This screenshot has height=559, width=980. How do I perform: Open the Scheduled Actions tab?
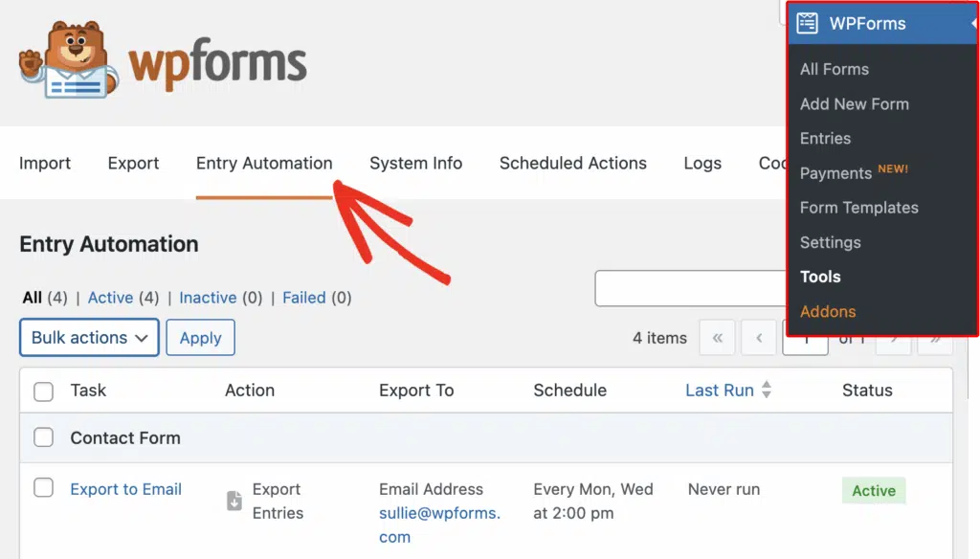coord(573,163)
